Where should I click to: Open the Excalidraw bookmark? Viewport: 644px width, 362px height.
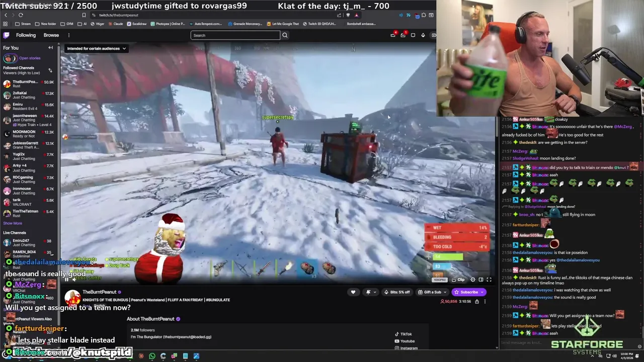tap(137, 24)
